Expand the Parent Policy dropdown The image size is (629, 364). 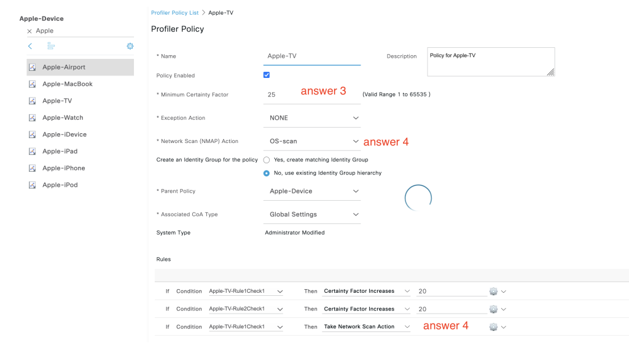pos(313,192)
